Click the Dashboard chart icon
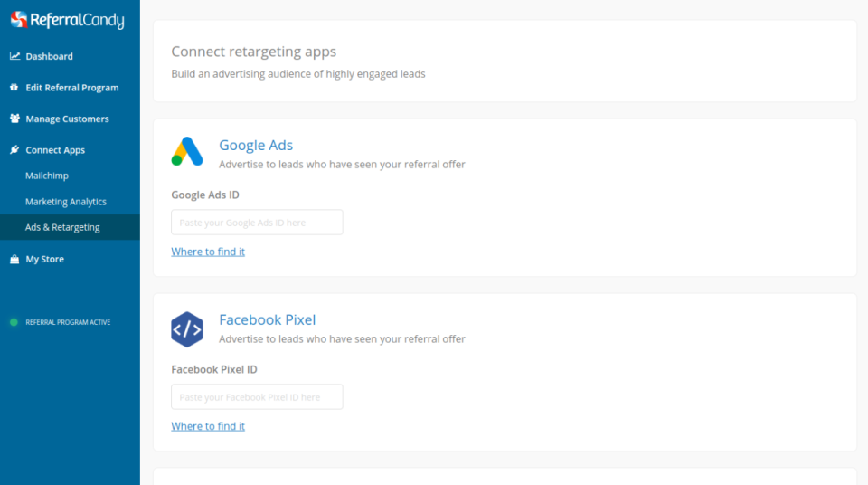The height and width of the screenshot is (485, 868). (14, 56)
